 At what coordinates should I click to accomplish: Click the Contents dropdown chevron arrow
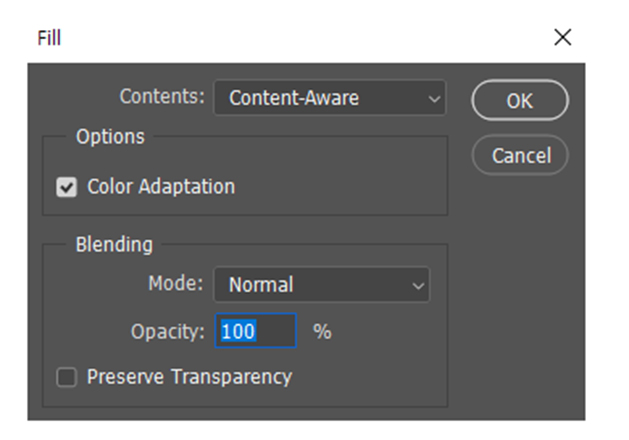point(433,98)
